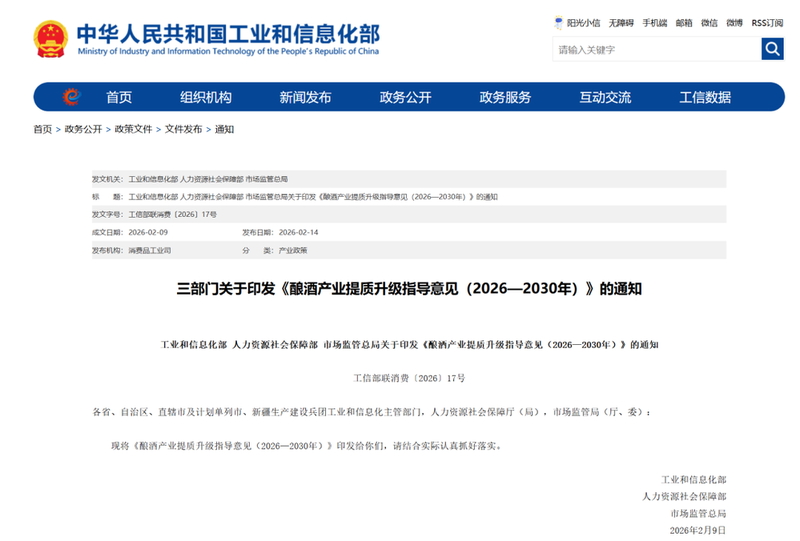Click the 分类 value 产业政策
The width and height of the screenshot is (800, 541).
coord(293,250)
